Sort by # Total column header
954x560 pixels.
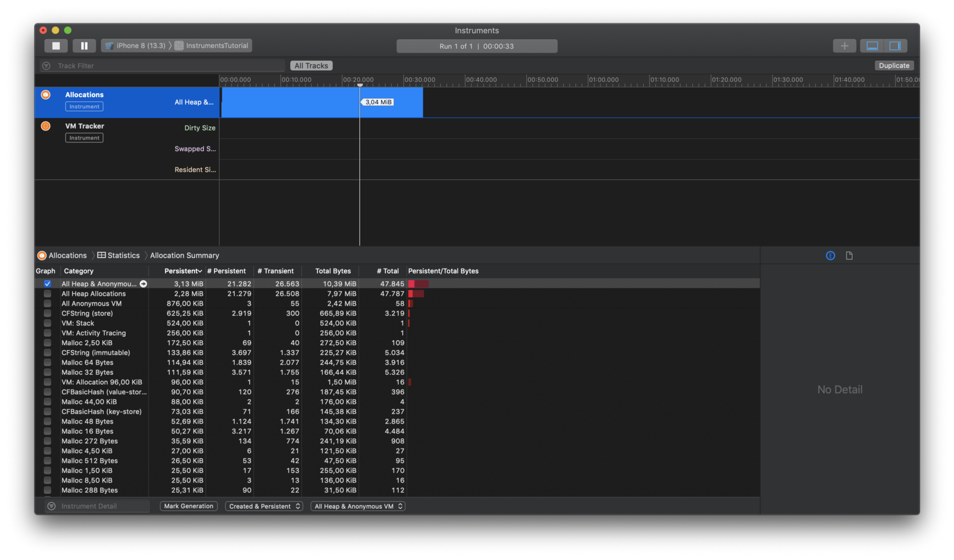pyautogui.click(x=383, y=271)
